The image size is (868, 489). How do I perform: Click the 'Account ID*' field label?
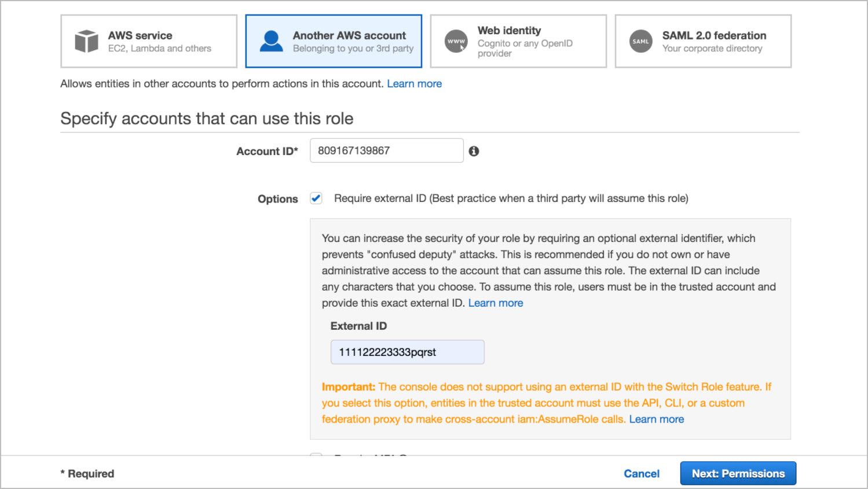[x=267, y=152]
